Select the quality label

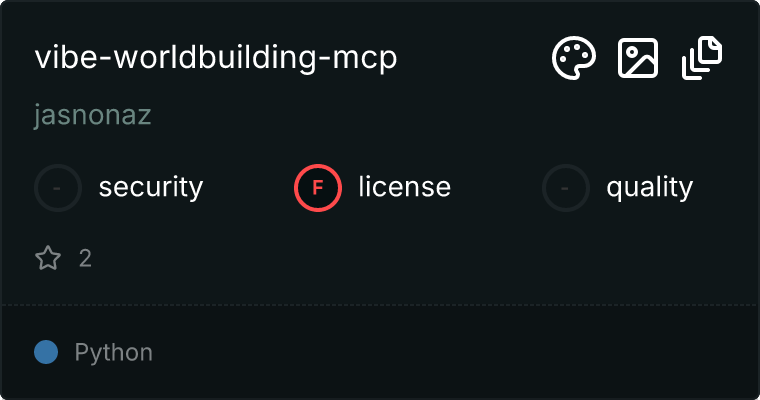(650, 188)
